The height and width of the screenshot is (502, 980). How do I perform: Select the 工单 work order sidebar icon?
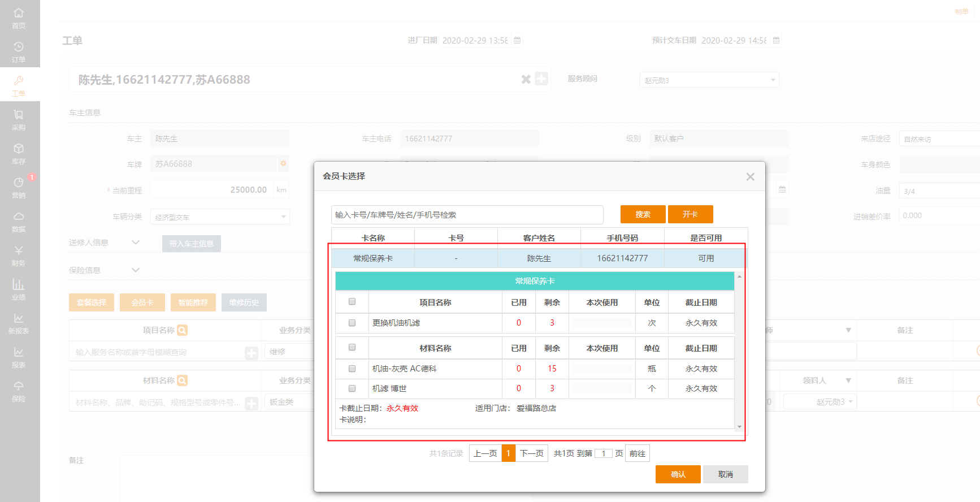tap(19, 85)
